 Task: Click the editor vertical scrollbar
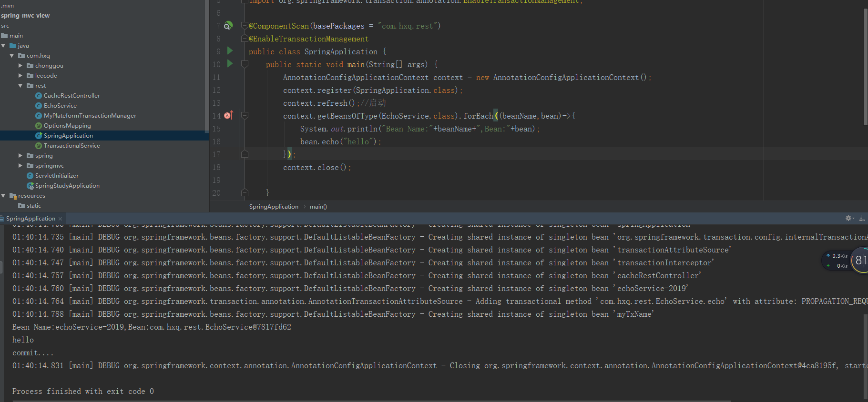coord(865,67)
